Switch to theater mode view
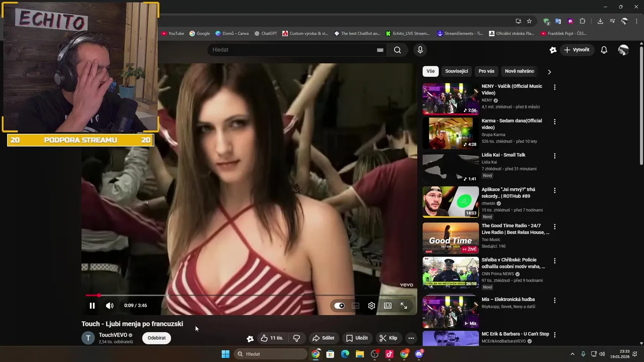Image resolution: width=644 pixels, height=362 pixels. click(x=388, y=306)
